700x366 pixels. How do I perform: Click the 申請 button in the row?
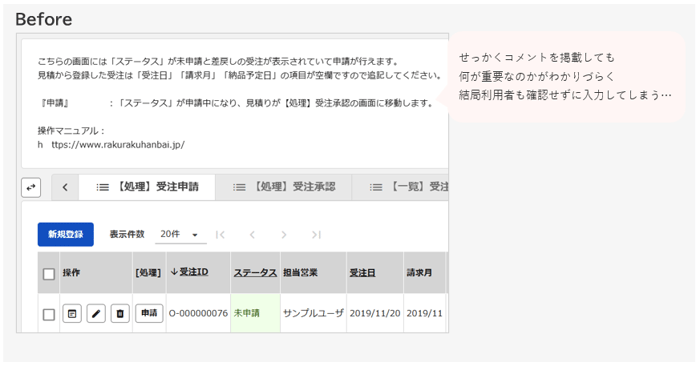point(149,313)
